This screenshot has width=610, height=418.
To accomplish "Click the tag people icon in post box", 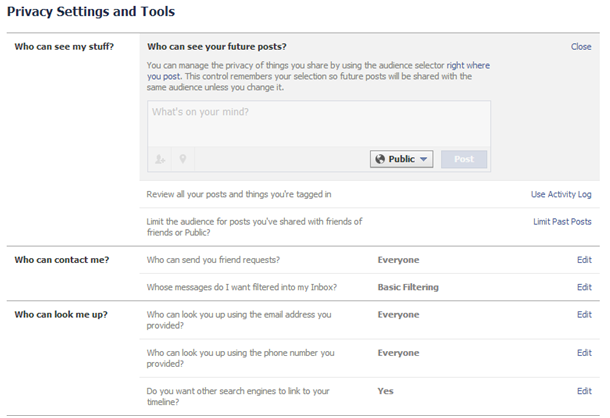I will pyautogui.click(x=161, y=159).
